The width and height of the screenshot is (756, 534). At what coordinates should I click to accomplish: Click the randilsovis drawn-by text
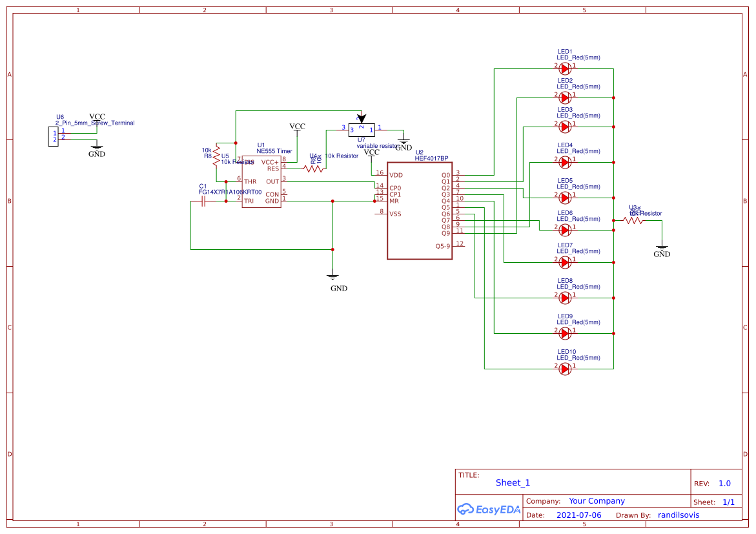[x=678, y=515]
